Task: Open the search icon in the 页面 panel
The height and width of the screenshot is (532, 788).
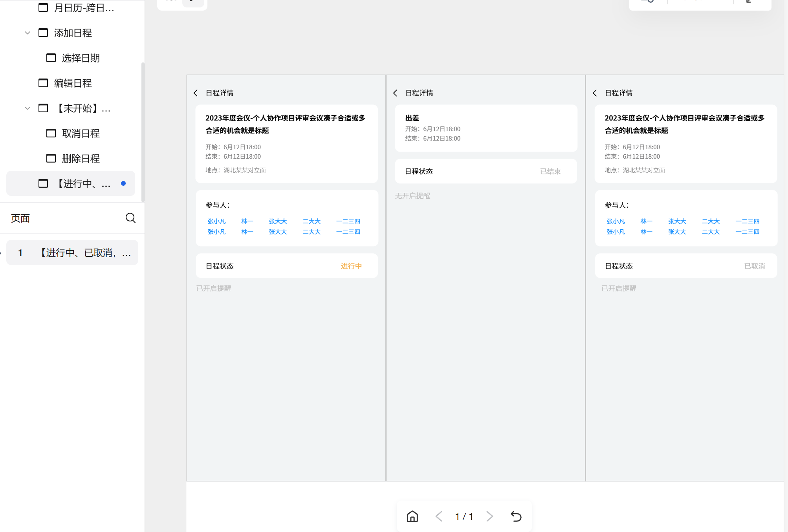Action: coord(130,218)
